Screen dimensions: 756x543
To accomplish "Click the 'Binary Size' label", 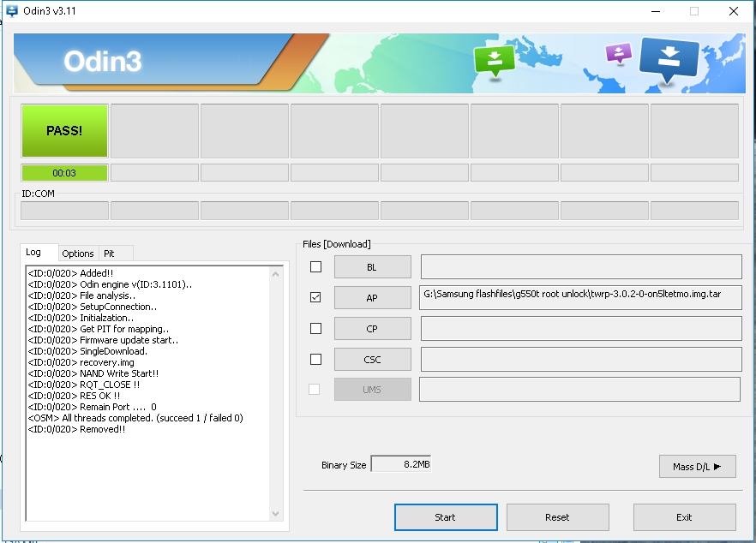I will tap(344, 465).
